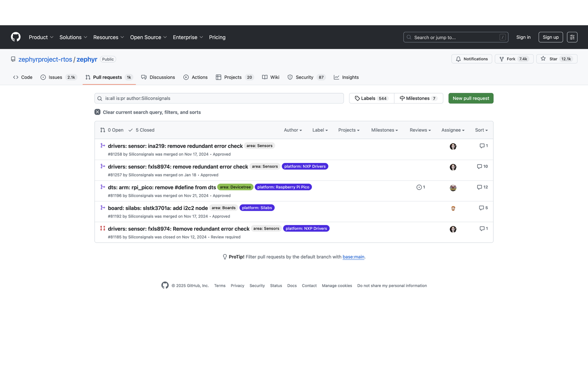588x368 pixels.
Task: Open the Wiki tab
Action: [270, 77]
